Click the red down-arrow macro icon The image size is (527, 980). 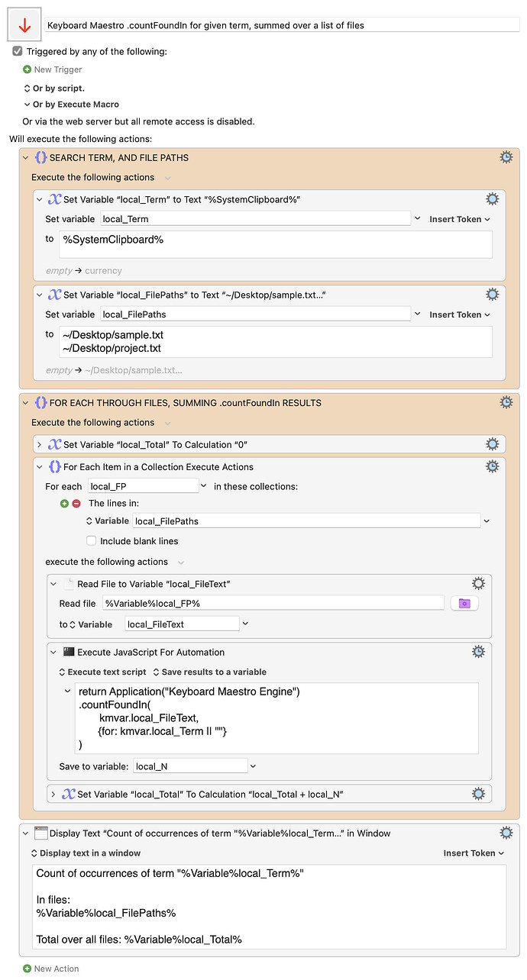24,26
